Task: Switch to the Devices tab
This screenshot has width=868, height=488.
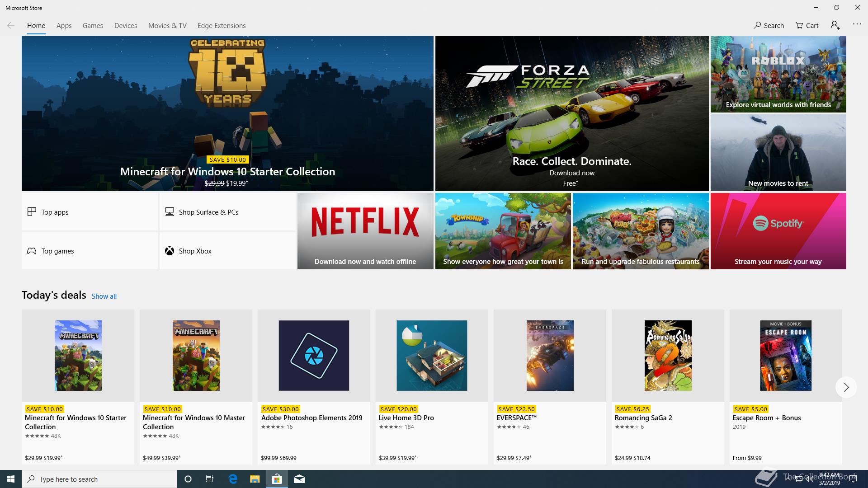Action: 126,26
